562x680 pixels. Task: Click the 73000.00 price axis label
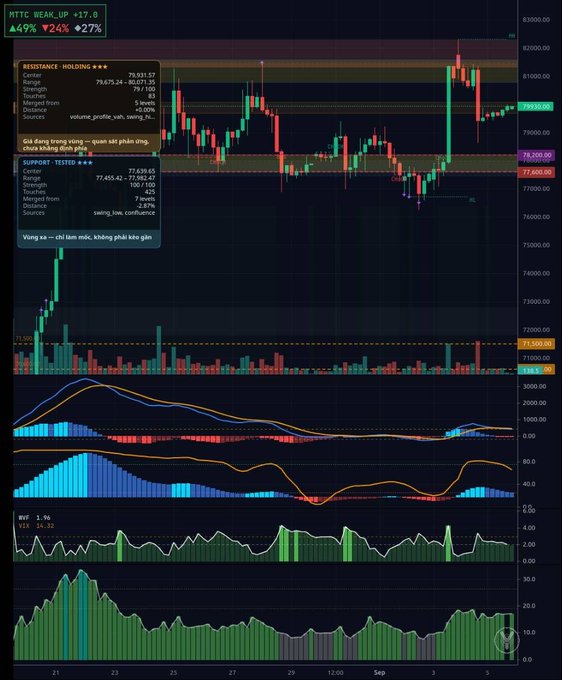536,301
